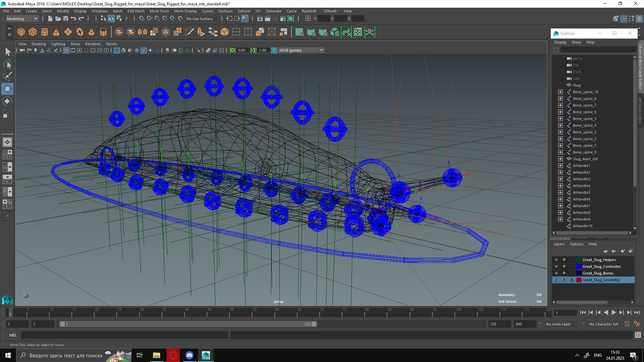This screenshot has height=362, width=644.
Task: Toggle playback P of Great_Slug_Helpers layer
Action: pos(564,260)
